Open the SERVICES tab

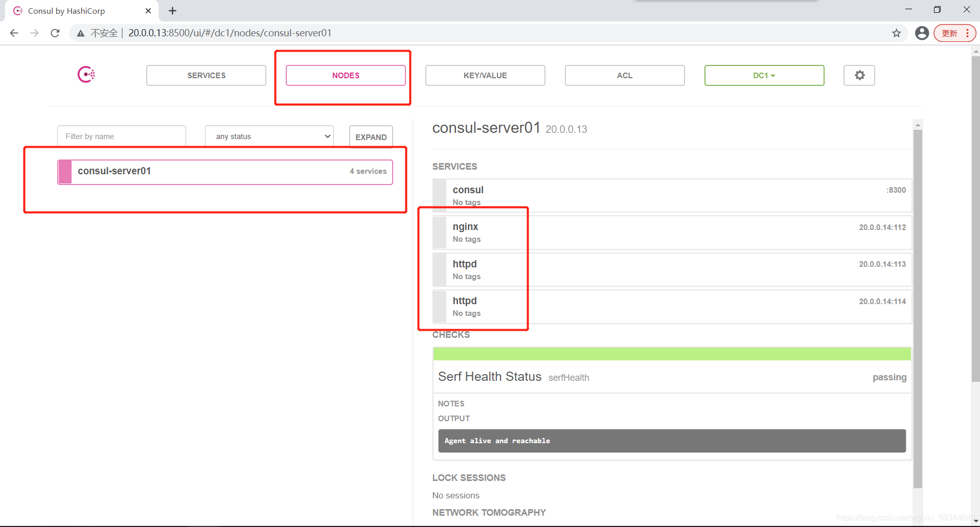point(206,75)
